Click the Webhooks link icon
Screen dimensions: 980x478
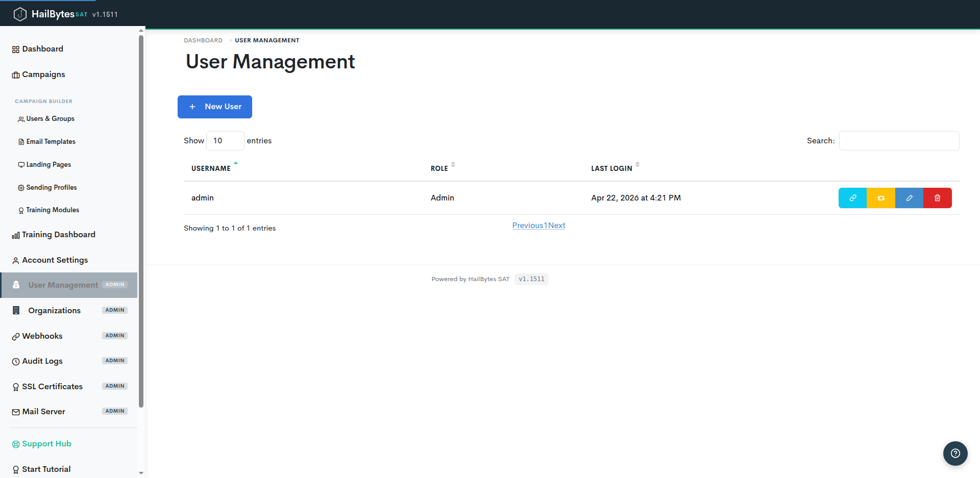point(16,337)
